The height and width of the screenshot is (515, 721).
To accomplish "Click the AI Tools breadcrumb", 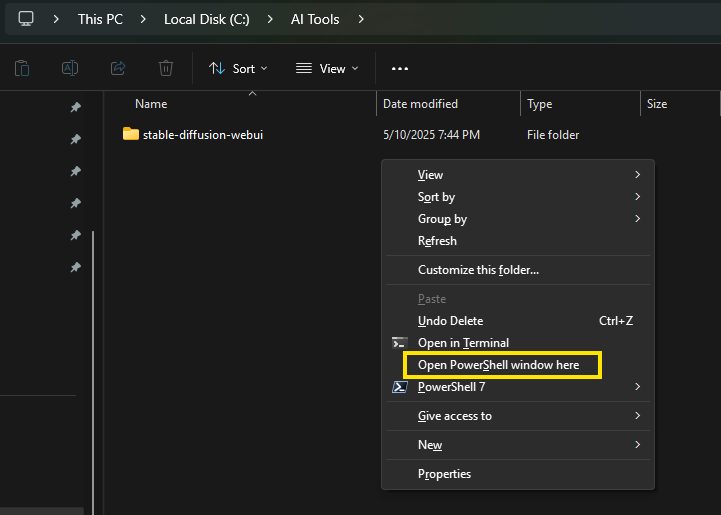I will click(315, 19).
